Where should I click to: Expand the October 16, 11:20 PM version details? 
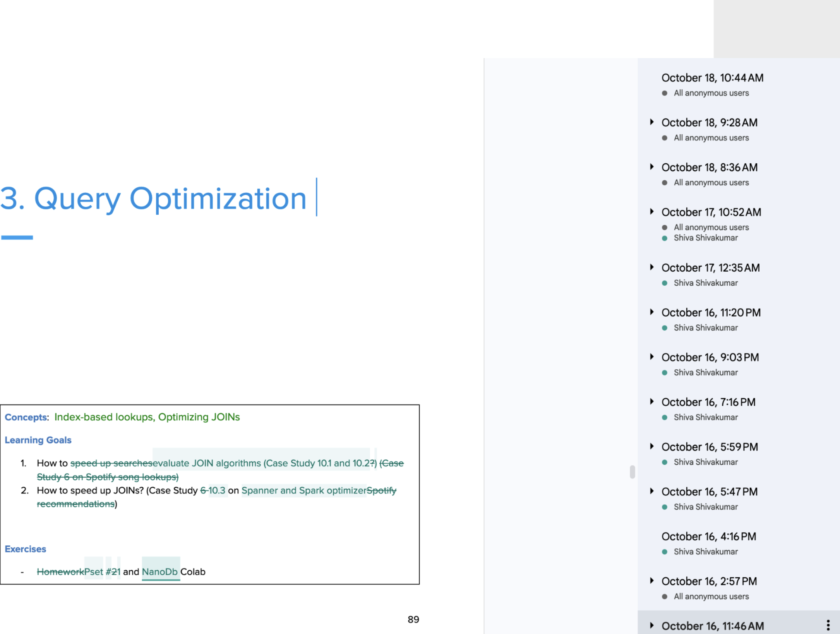click(x=652, y=312)
